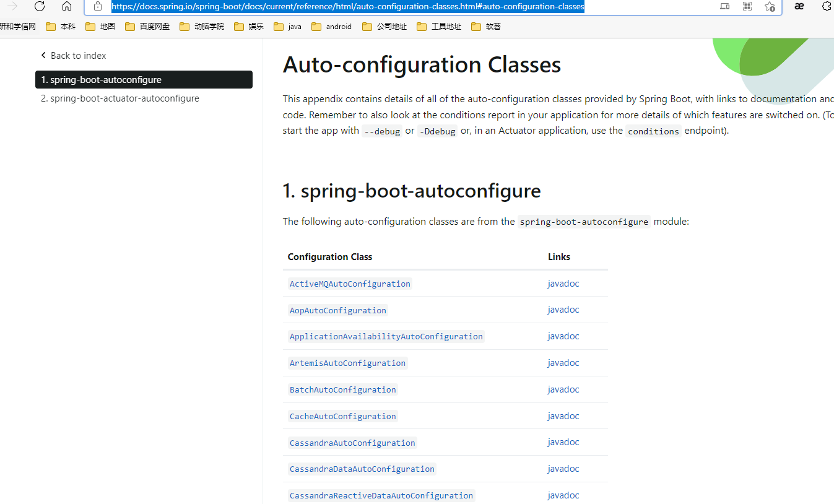Screen dimensions: 834x504
Task: Open the java bookmark folder
Action: [x=288, y=27]
